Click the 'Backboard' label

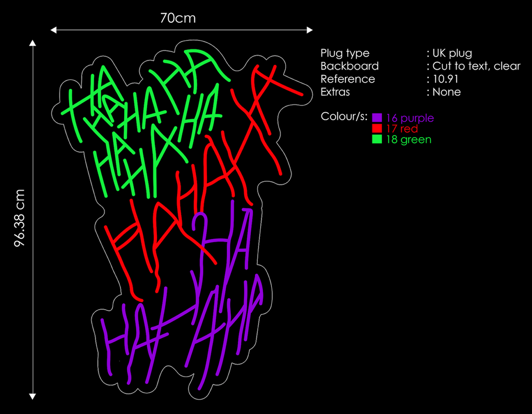coord(350,66)
